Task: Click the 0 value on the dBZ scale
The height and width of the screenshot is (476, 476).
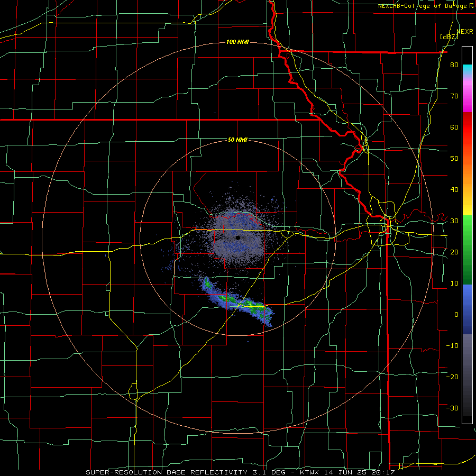Action: pos(456,315)
